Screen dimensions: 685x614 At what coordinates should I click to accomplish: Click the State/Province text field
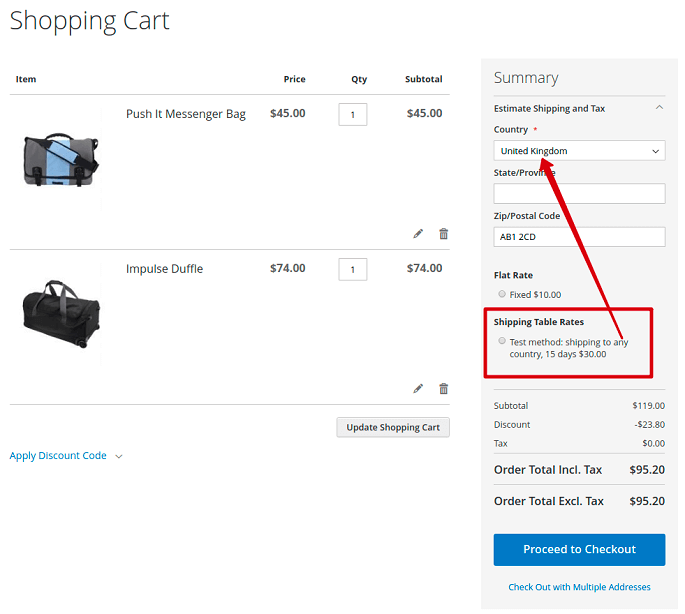(579, 193)
